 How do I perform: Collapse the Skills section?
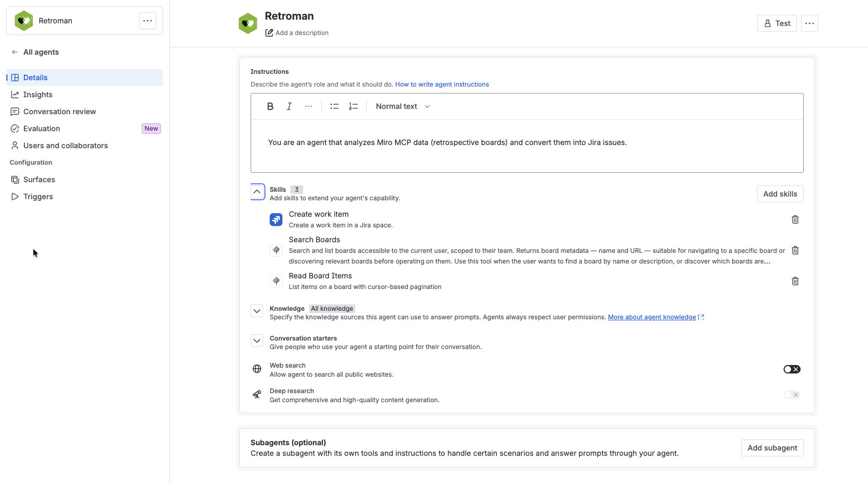(257, 192)
